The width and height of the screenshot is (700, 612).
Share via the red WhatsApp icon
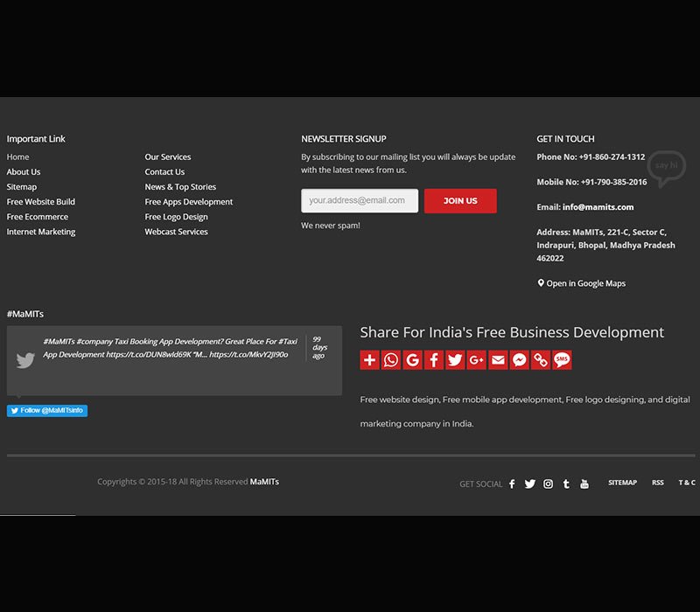[391, 359]
